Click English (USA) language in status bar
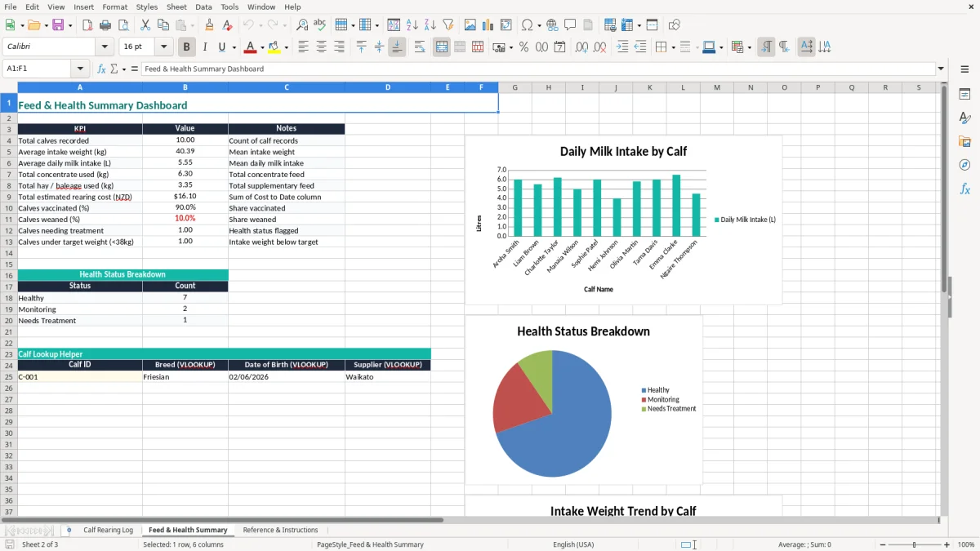980x551 pixels. pyautogui.click(x=573, y=544)
